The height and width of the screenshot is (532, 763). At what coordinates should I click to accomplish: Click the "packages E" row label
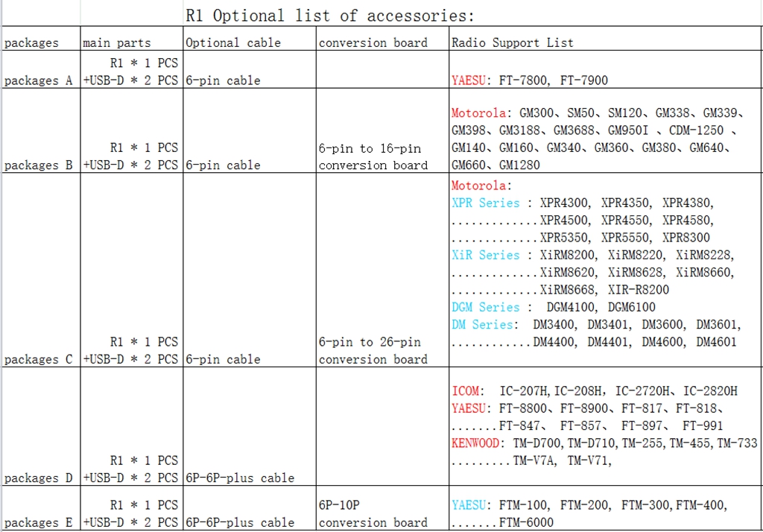(x=39, y=522)
